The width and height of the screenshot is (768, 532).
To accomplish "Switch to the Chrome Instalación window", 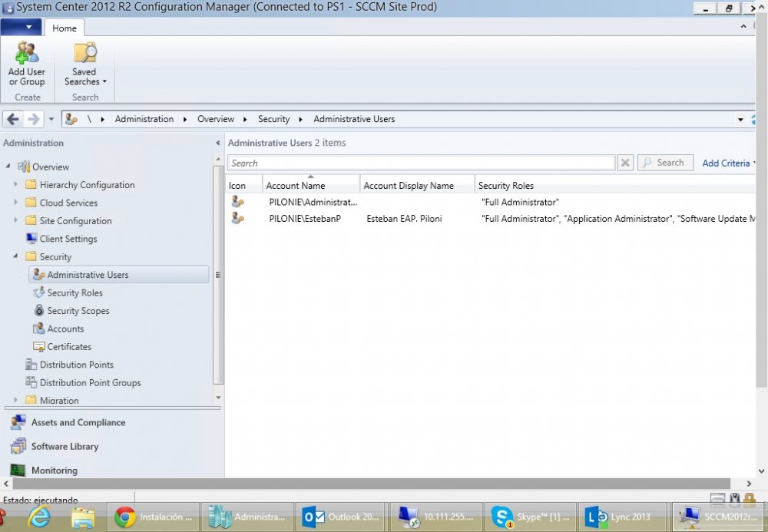I will coord(154,517).
